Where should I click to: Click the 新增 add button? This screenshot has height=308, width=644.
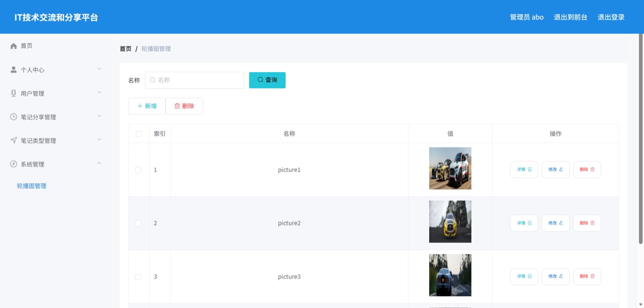(x=147, y=106)
